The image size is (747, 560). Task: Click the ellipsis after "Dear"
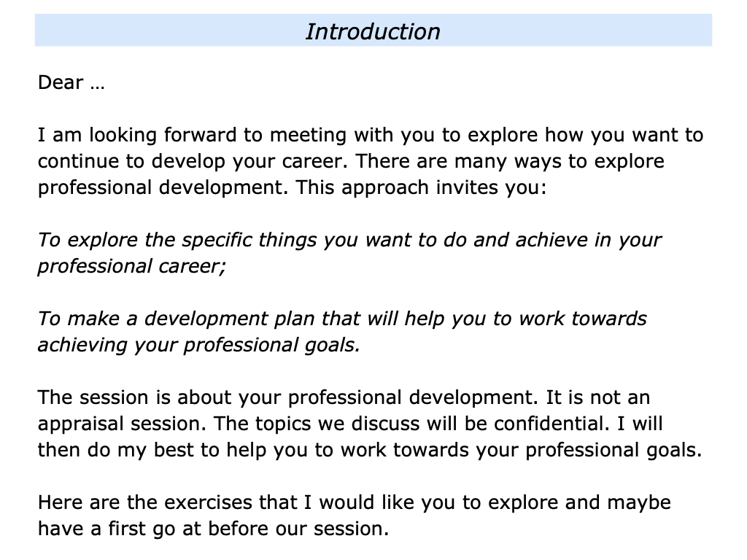[x=97, y=83]
